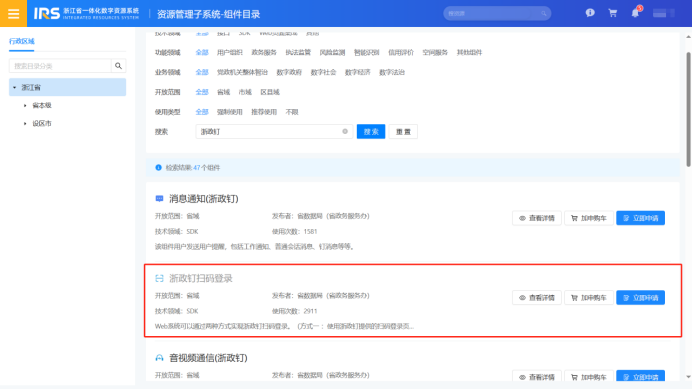The image size is (693, 390).
Task: Collapse the 浙江省 tree node
Action: [15, 88]
